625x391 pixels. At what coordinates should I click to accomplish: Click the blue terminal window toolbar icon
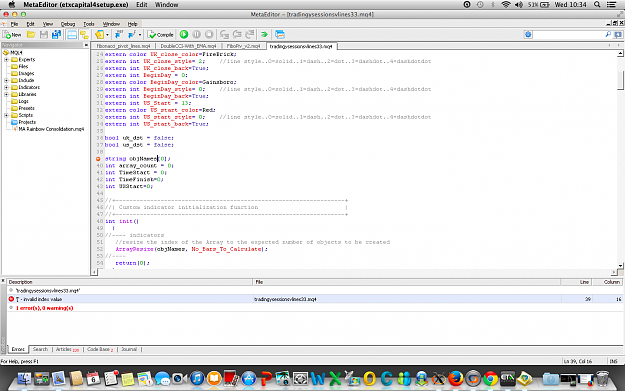click(280, 35)
